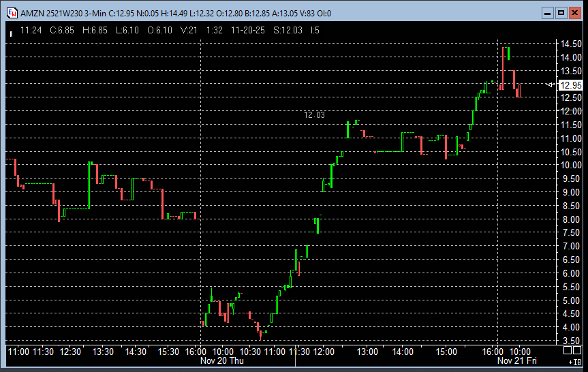The image size is (588, 372).
Task: Click the tallest green candle near 14.50
Action: 508,52
